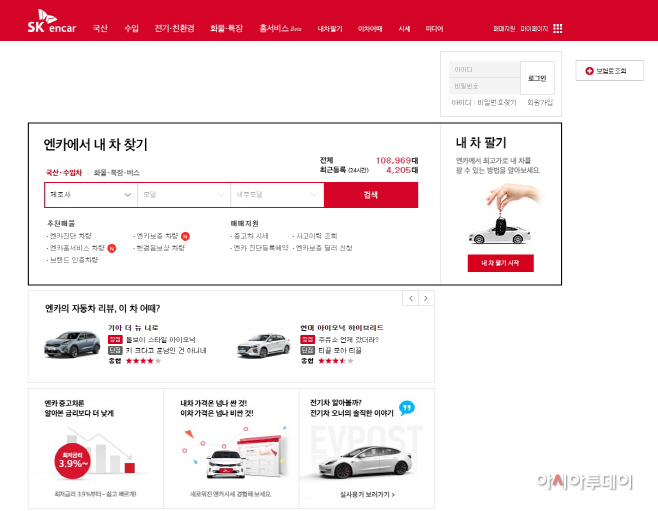Open the 브랜드 인증차량 link
This screenshot has height=511, width=658.
coord(73,260)
